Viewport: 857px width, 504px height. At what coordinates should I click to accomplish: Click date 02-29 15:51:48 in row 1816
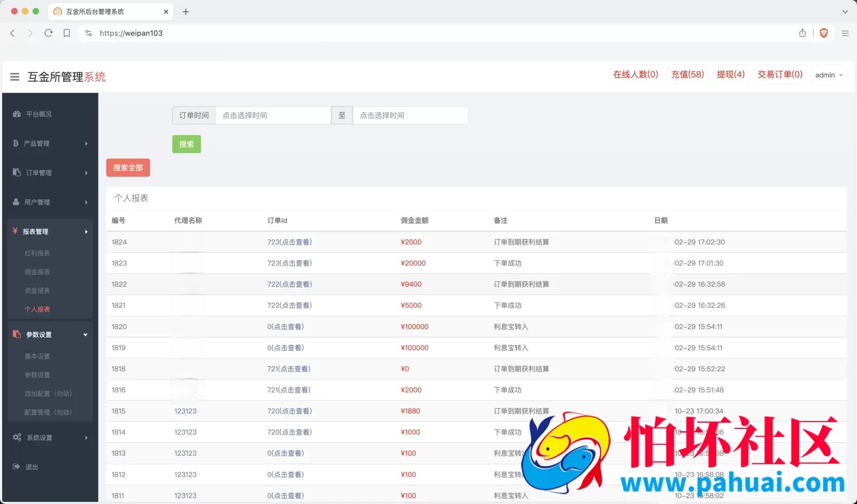[699, 390]
